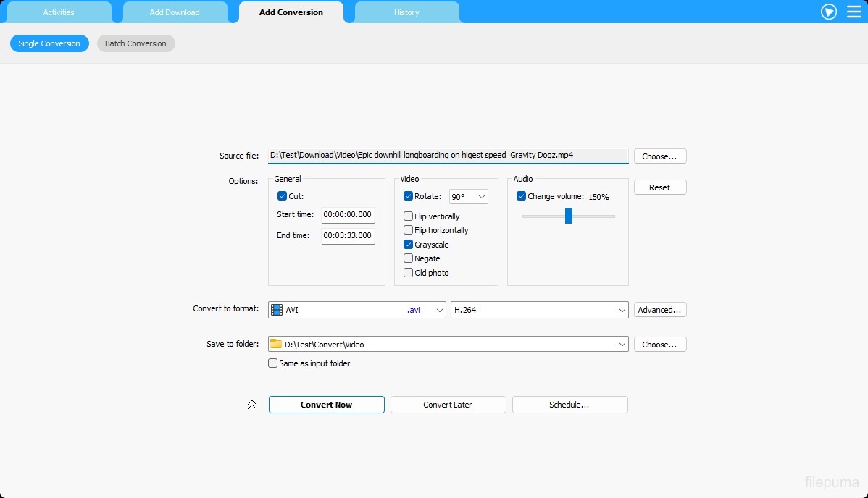Viewport: 868px width, 498px height.
Task: Click the AVI film format icon
Action: [277, 310]
